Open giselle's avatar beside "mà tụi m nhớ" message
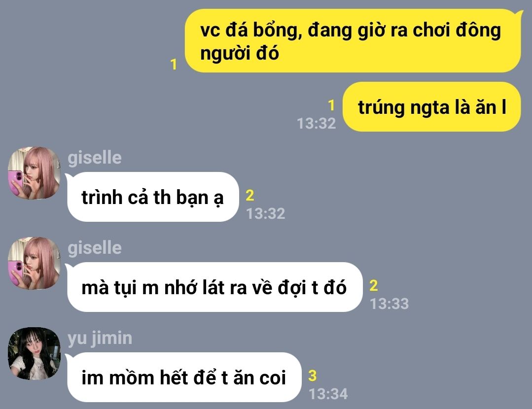Image resolution: width=532 pixels, height=409 pixels. (34, 263)
